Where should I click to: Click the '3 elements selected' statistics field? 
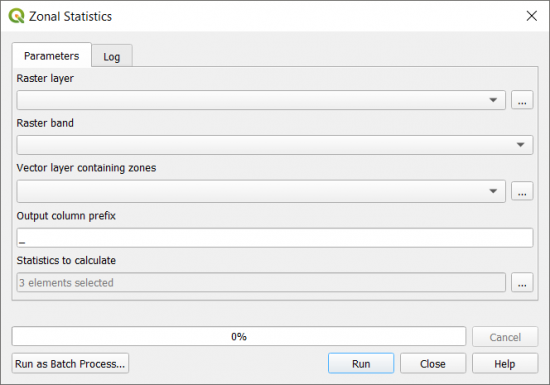pos(261,282)
